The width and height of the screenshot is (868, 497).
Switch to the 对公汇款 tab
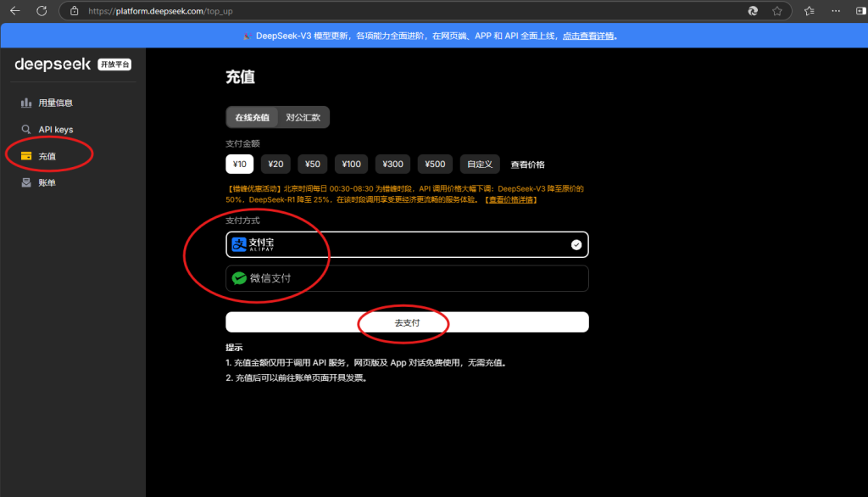(304, 118)
